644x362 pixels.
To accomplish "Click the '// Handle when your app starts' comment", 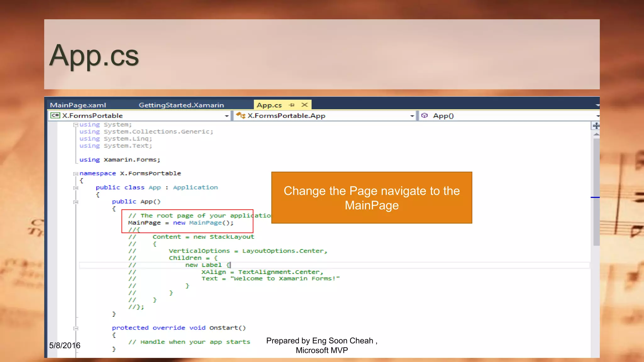I will 189,342.
